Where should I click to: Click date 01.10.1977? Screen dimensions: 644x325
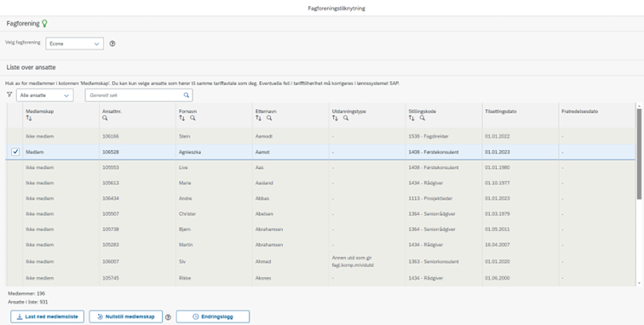click(497, 183)
